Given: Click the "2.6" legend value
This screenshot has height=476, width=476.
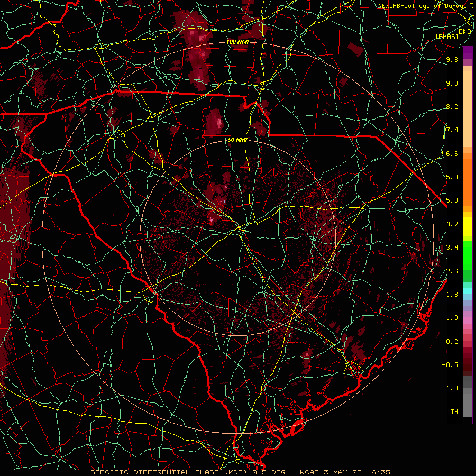Looking at the screenshot, I should pos(452,271).
